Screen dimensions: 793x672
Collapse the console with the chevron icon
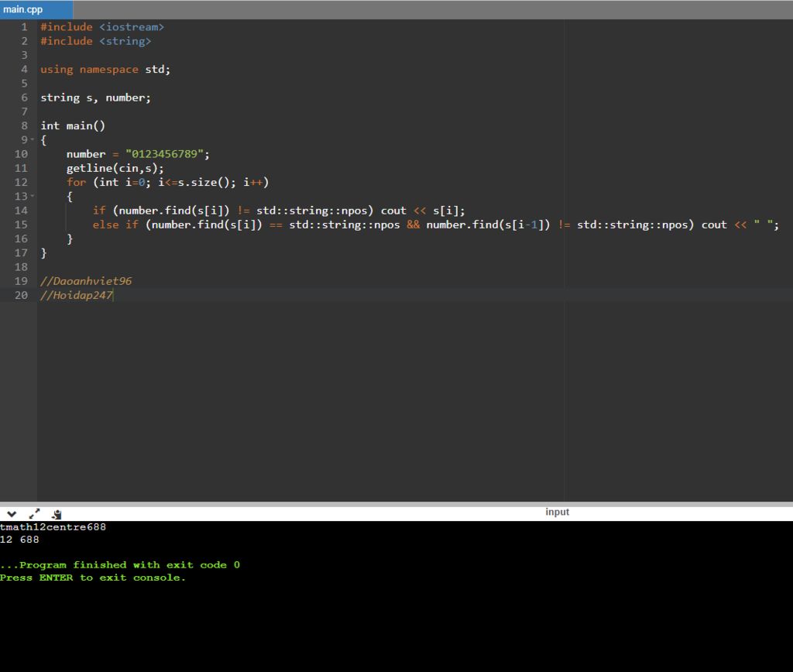coord(12,514)
